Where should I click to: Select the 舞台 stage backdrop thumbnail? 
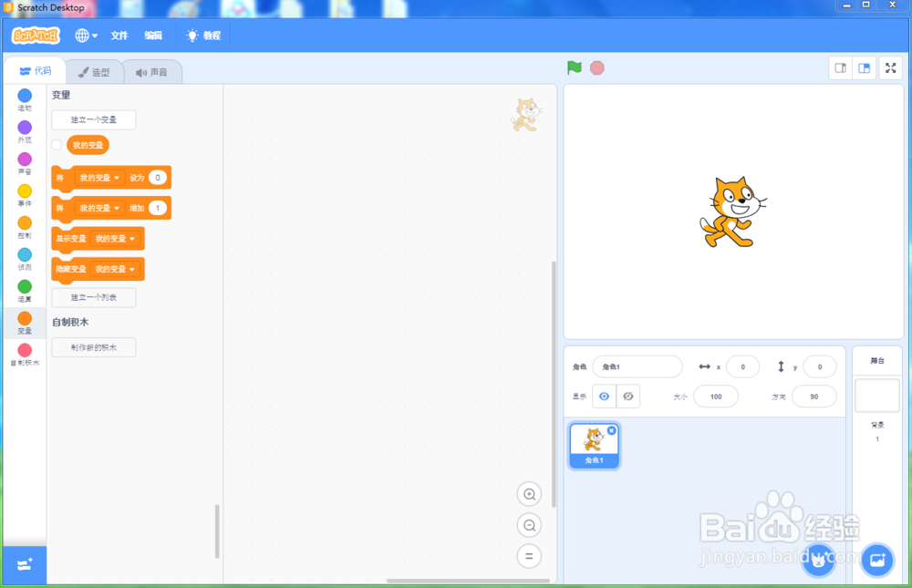click(x=877, y=396)
